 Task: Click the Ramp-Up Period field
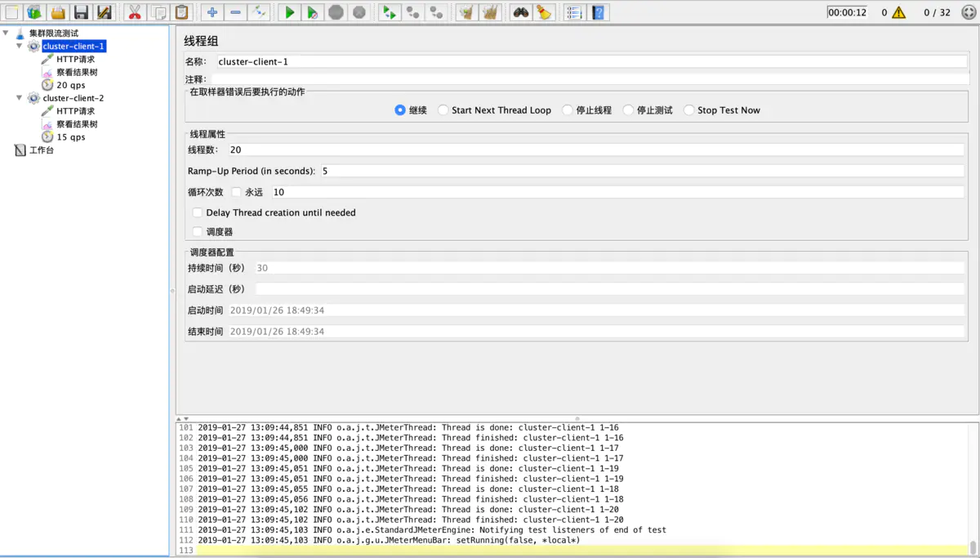[641, 171]
